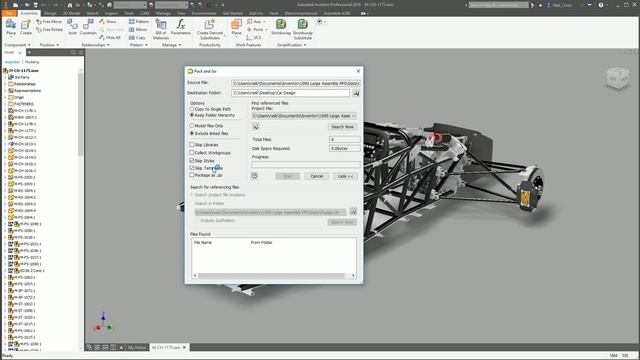The width and height of the screenshot is (640, 360).
Task: Click the Shrinkwrap icon
Action: [281, 27]
